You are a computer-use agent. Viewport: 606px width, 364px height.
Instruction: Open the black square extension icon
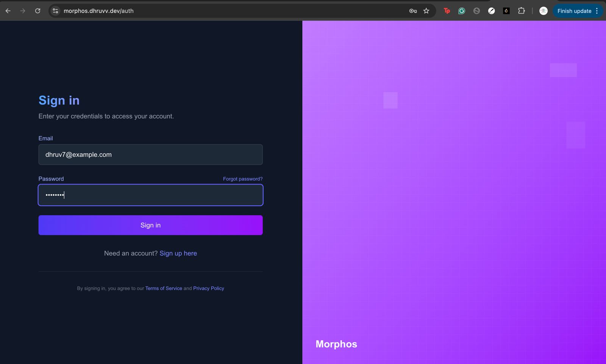(506, 11)
